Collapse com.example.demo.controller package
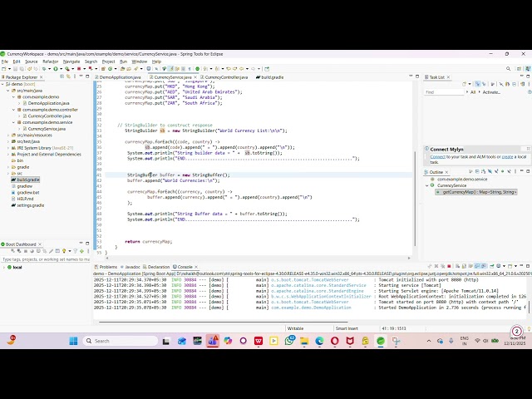532x399 pixels. click(13, 110)
